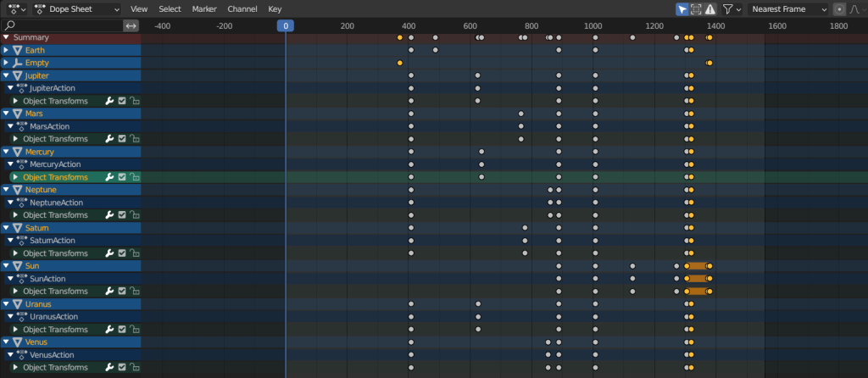Viewport: 868px width, 378px height.
Task: Click the invert filter arrows icon
Action: click(x=131, y=25)
